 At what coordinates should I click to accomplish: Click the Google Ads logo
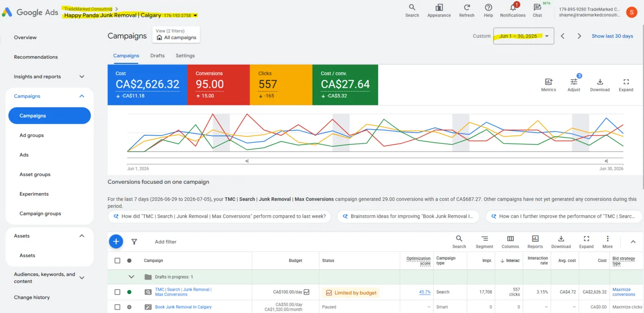click(x=30, y=12)
